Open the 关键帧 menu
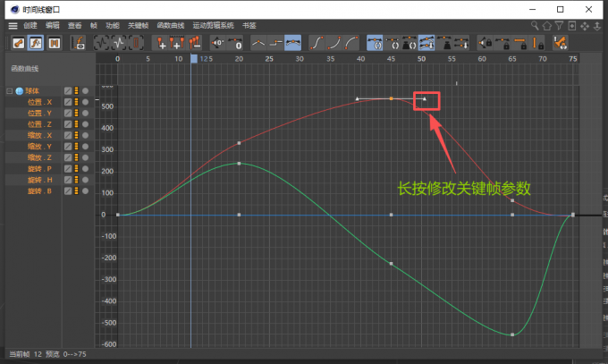Screen dimensions: 608x364 (x=139, y=26)
